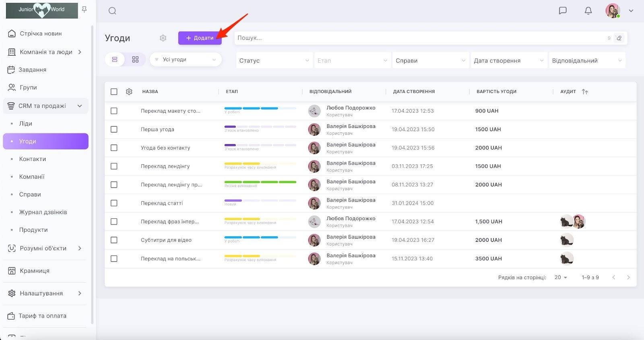Tick the checkbox for Перша угода
Image resolution: width=644 pixels, height=340 pixels.
[x=114, y=130]
